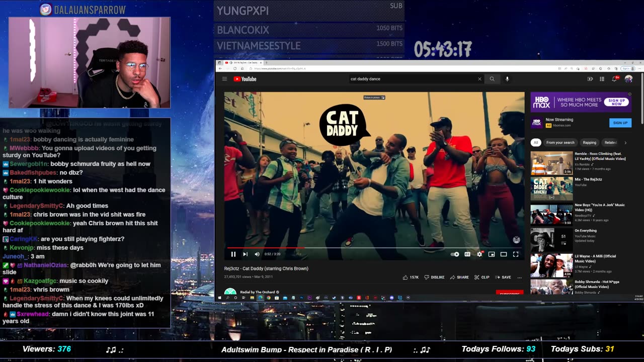
Task: Expand more filter chips with arrow
Action: (x=625, y=142)
